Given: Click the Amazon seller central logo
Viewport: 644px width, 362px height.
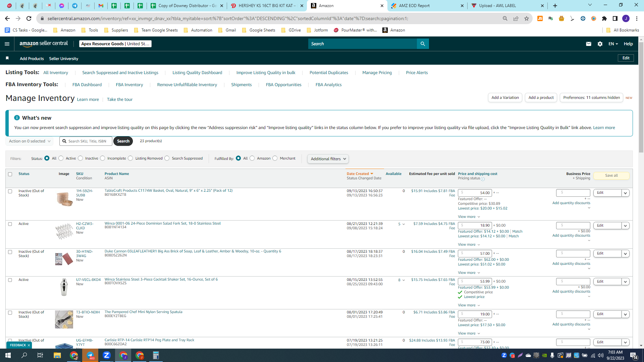Looking at the screenshot, I should click(44, 44).
